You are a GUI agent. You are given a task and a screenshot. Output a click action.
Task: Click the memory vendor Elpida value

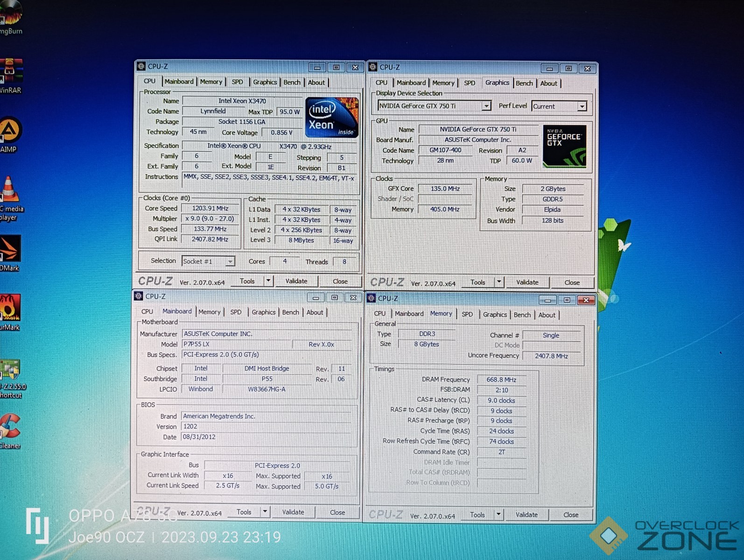click(x=552, y=210)
